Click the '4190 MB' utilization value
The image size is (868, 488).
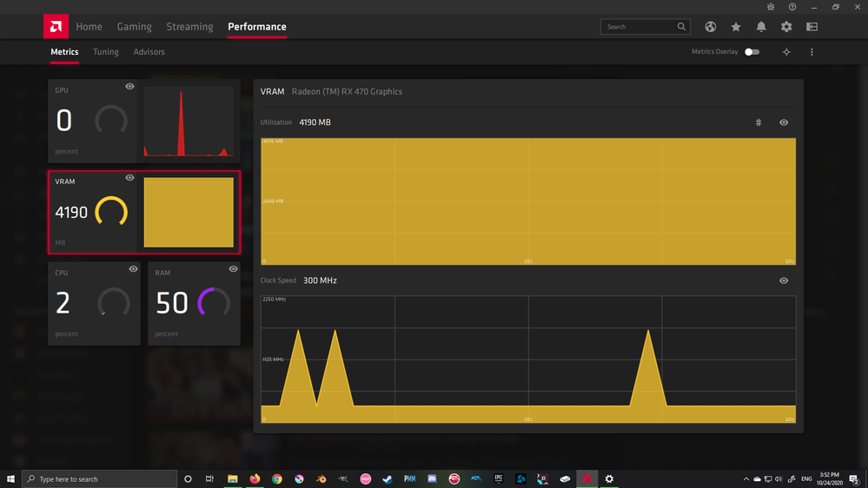(x=315, y=122)
